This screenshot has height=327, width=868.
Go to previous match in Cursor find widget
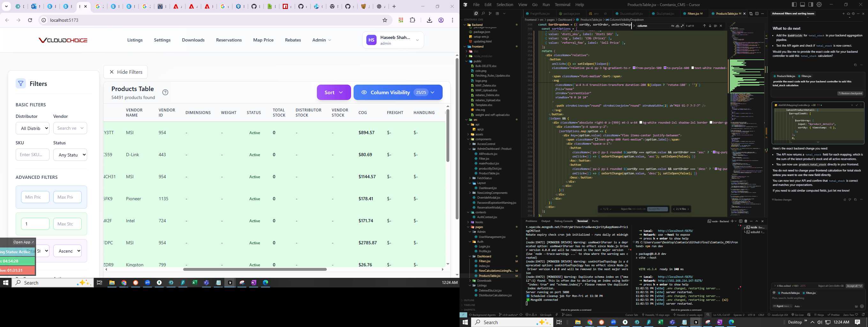(705, 26)
